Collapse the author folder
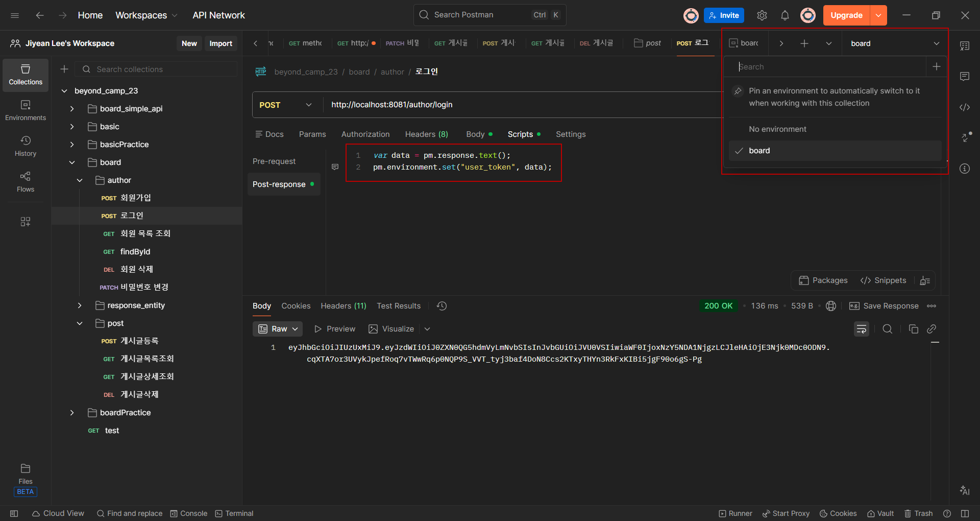The width and height of the screenshot is (980, 521). [x=80, y=180]
